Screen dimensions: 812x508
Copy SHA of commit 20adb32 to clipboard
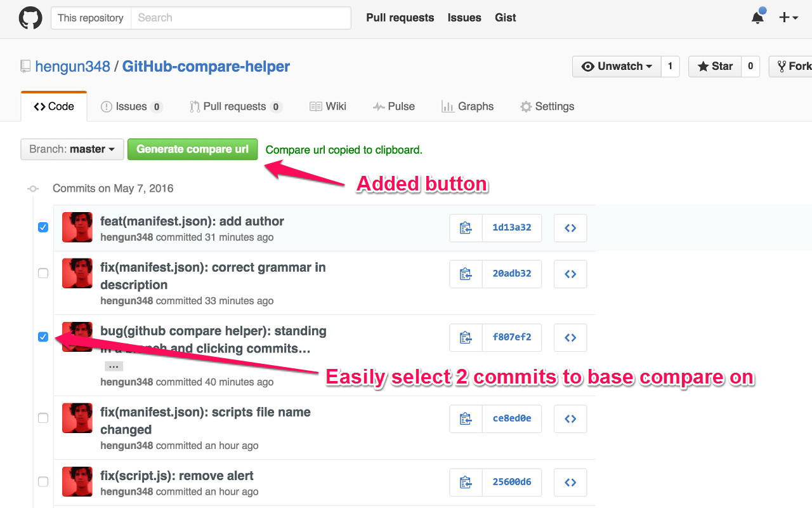(x=466, y=274)
